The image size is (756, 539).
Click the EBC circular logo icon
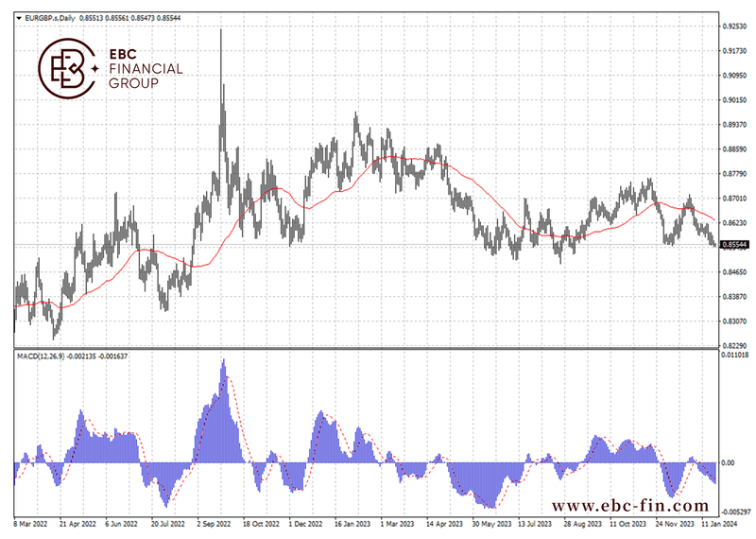click(x=67, y=68)
